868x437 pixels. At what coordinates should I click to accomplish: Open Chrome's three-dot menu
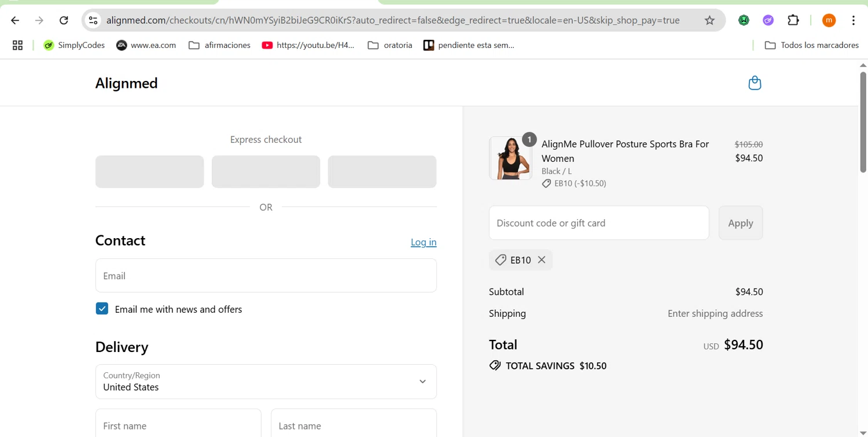coord(854,20)
